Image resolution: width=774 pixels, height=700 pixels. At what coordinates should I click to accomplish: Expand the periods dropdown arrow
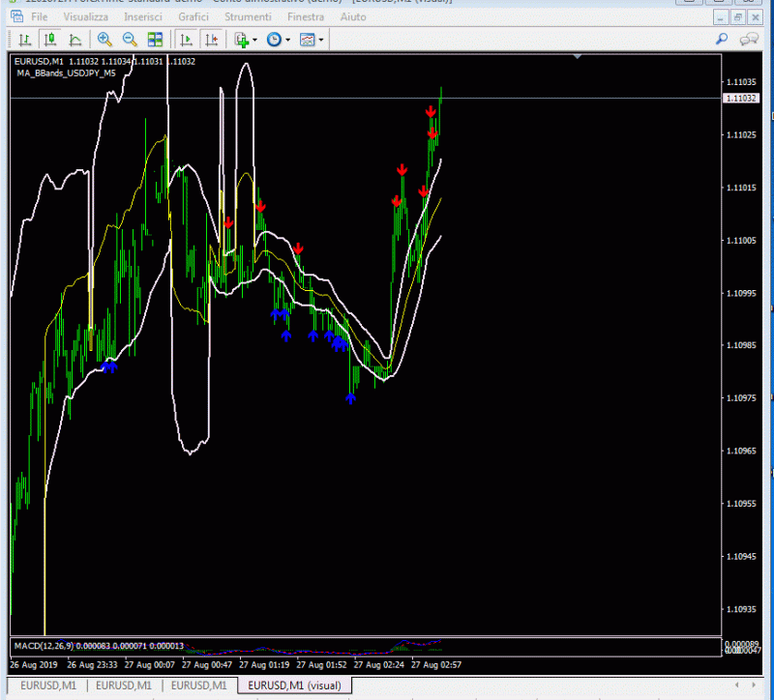click(x=287, y=40)
